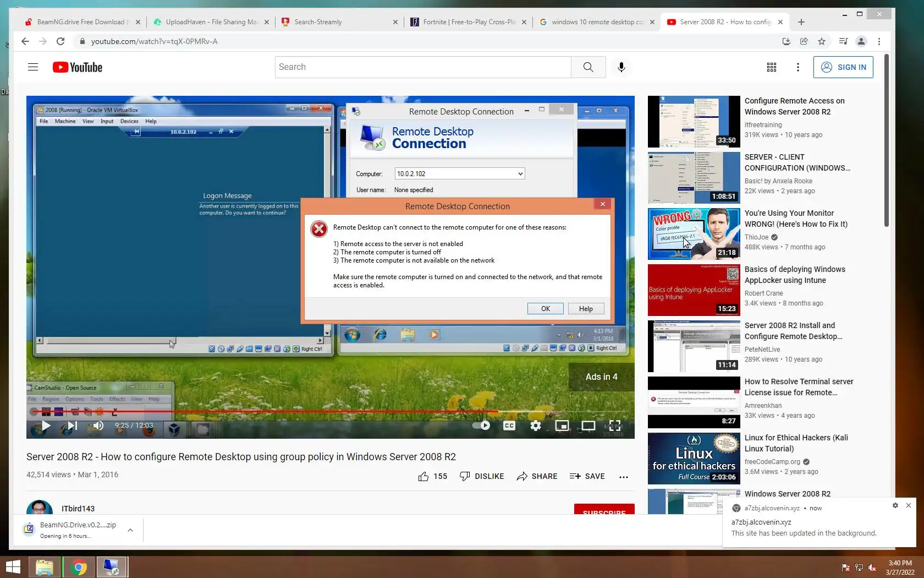Enter full screen video mode
Screen dimensions: 924x578
[615, 426]
